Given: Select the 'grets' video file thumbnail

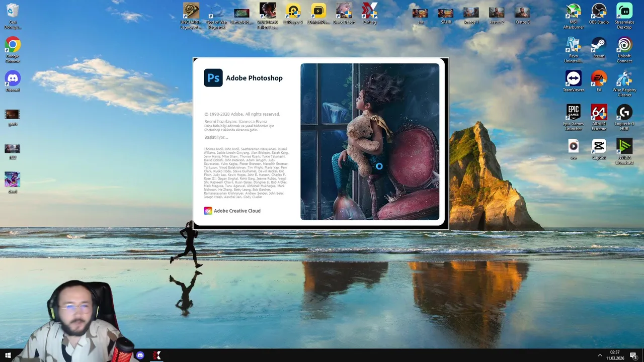Looking at the screenshot, I should click(x=13, y=115).
